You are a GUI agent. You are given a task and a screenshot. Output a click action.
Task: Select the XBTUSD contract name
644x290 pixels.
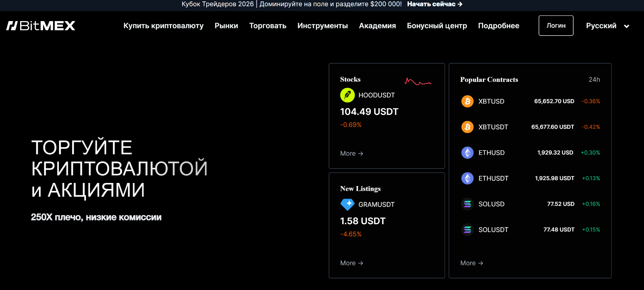[x=491, y=101]
